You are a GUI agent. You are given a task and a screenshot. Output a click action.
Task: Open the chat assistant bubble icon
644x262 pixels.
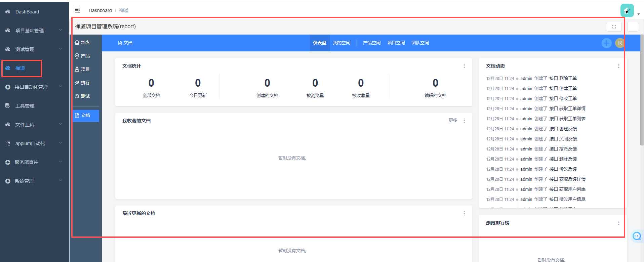(x=637, y=236)
